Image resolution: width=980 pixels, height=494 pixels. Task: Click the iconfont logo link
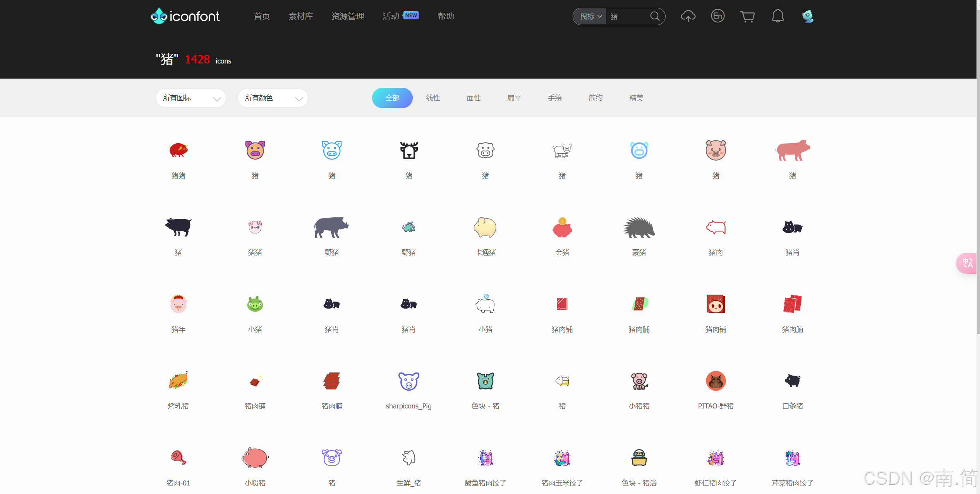click(185, 16)
